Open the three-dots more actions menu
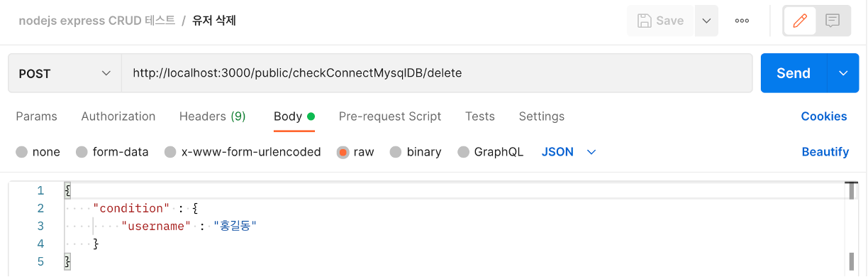 tap(742, 21)
